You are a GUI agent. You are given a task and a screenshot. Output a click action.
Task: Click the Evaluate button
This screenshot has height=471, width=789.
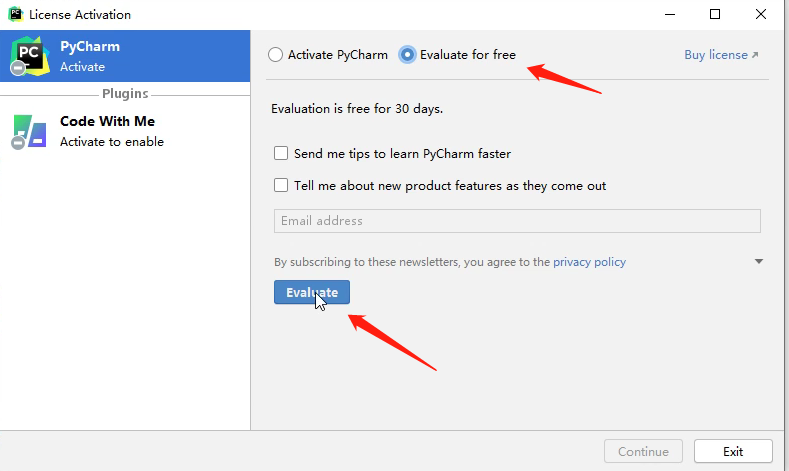311,292
